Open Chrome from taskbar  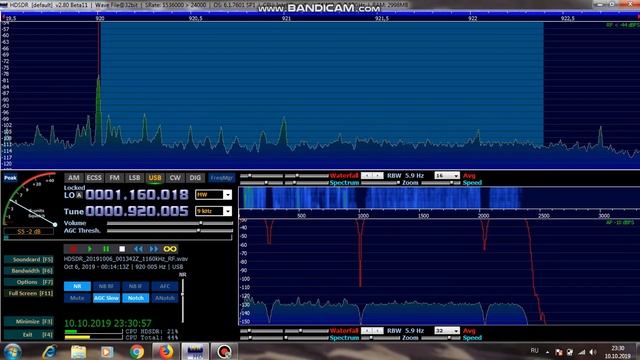pos(137,351)
